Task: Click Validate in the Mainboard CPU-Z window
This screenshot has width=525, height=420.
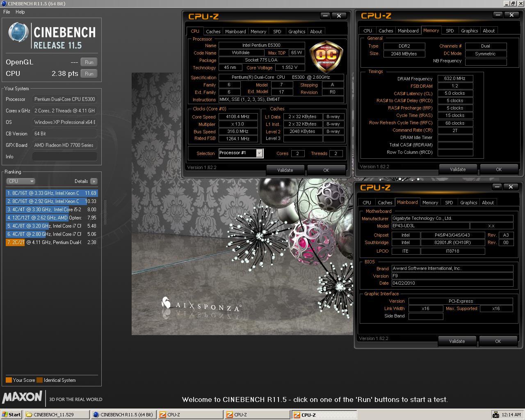Action: point(457,341)
